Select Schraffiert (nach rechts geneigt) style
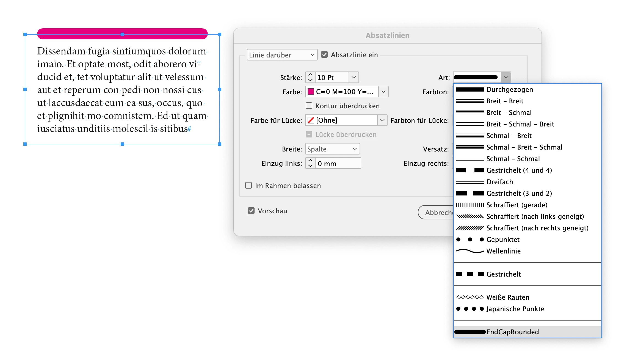624x364 pixels. coord(470,228)
